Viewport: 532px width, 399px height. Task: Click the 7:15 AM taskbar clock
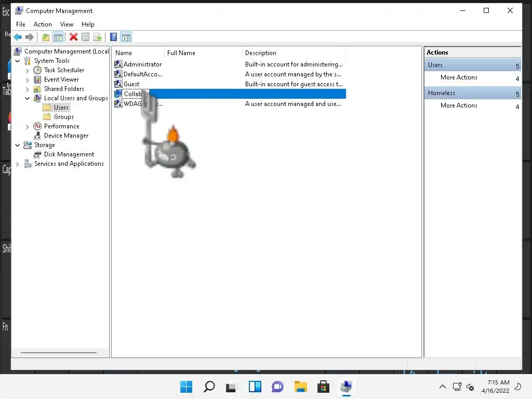click(495, 387)
